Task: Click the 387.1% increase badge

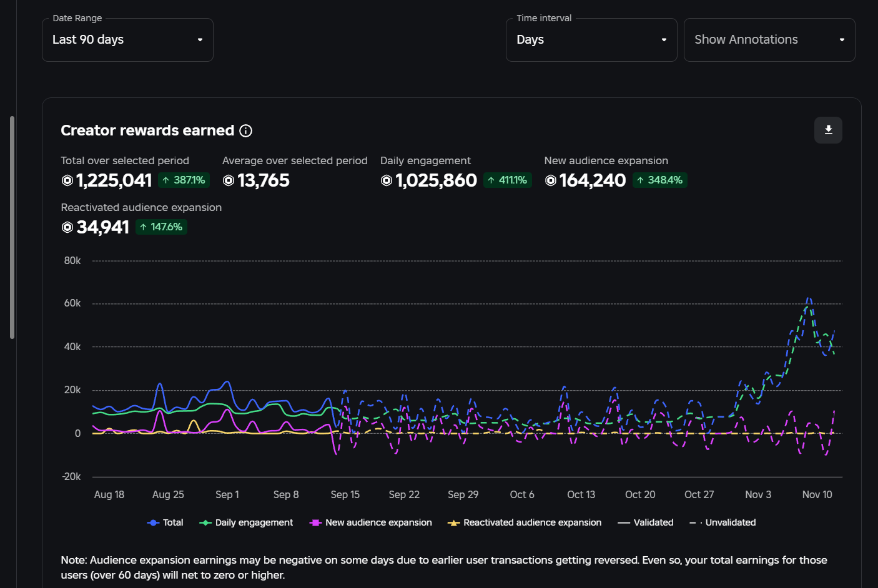Action: pos(184,180)
